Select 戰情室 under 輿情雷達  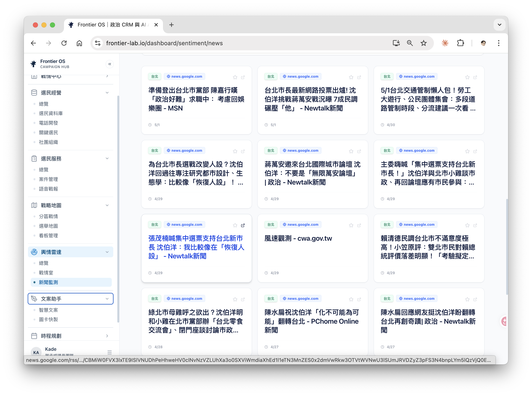click(46, 273)
